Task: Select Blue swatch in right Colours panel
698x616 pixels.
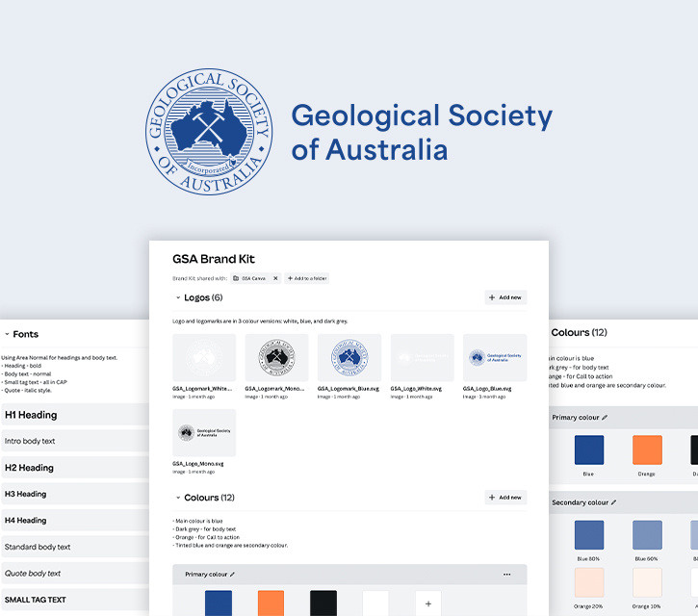Action: (589, 449)
